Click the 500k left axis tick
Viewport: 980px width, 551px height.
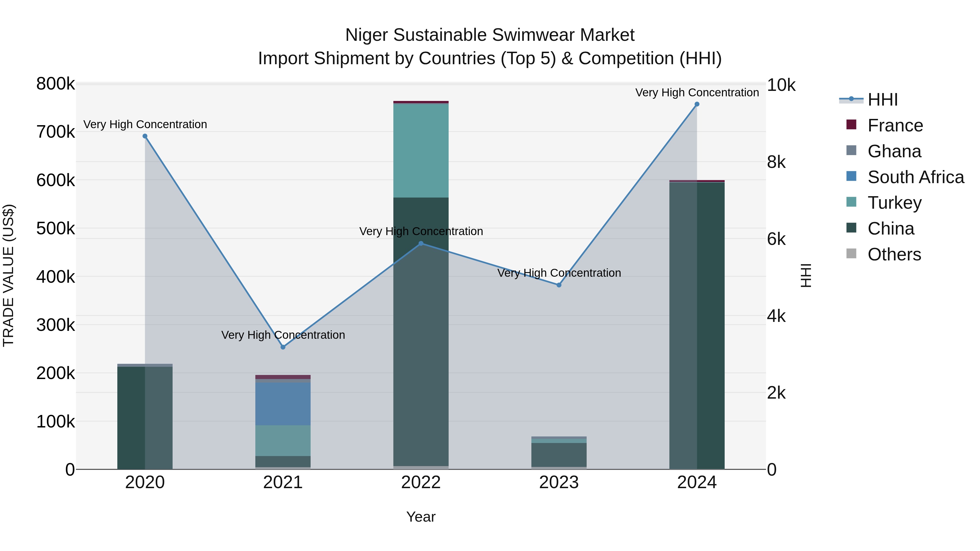coord(56,229)
